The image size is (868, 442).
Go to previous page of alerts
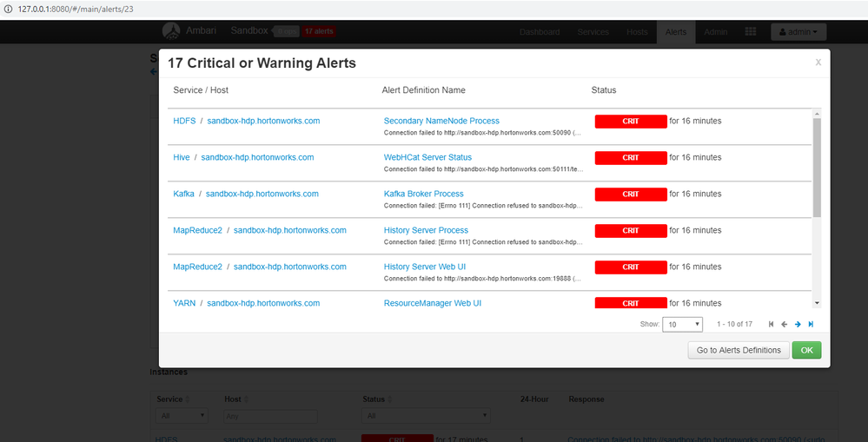click(785, 325)
